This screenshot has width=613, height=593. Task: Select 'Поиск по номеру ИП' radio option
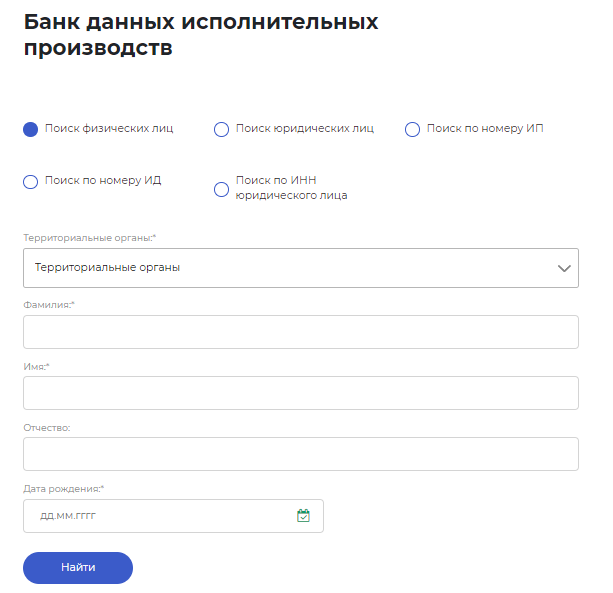(x=412, y=129)
